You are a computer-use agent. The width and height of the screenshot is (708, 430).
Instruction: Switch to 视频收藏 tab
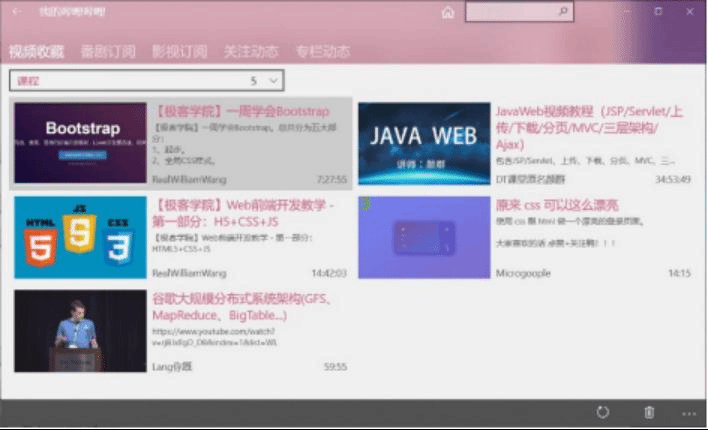(x=36, y=52)
